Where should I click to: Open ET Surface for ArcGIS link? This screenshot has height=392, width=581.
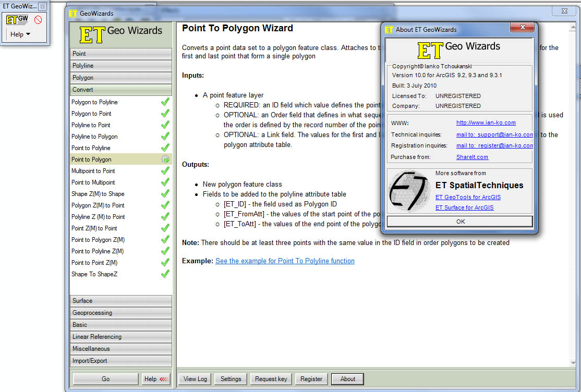[x=464, y=207]
